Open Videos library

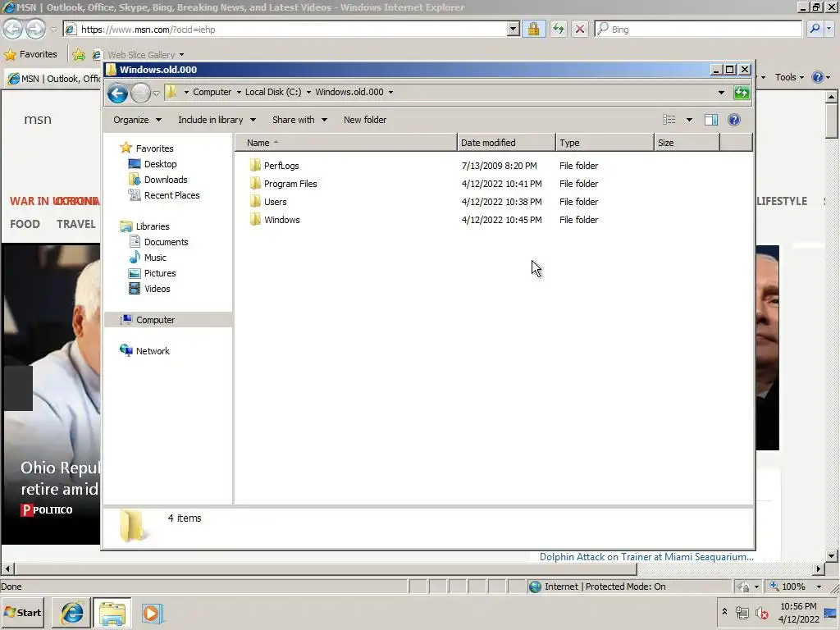tap(157, 288)
